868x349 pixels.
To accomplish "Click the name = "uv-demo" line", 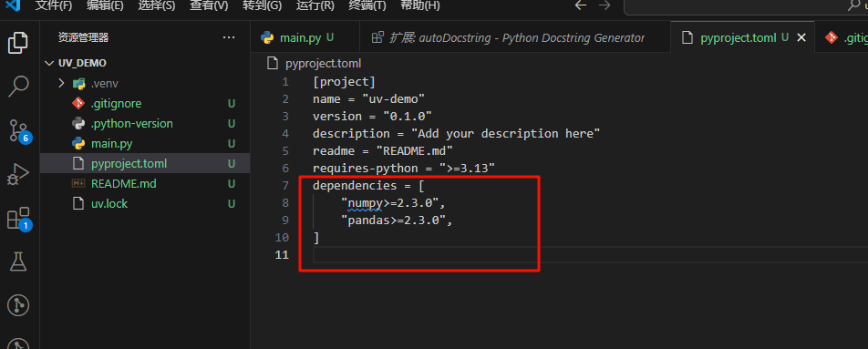I will [x=368, y=99].
